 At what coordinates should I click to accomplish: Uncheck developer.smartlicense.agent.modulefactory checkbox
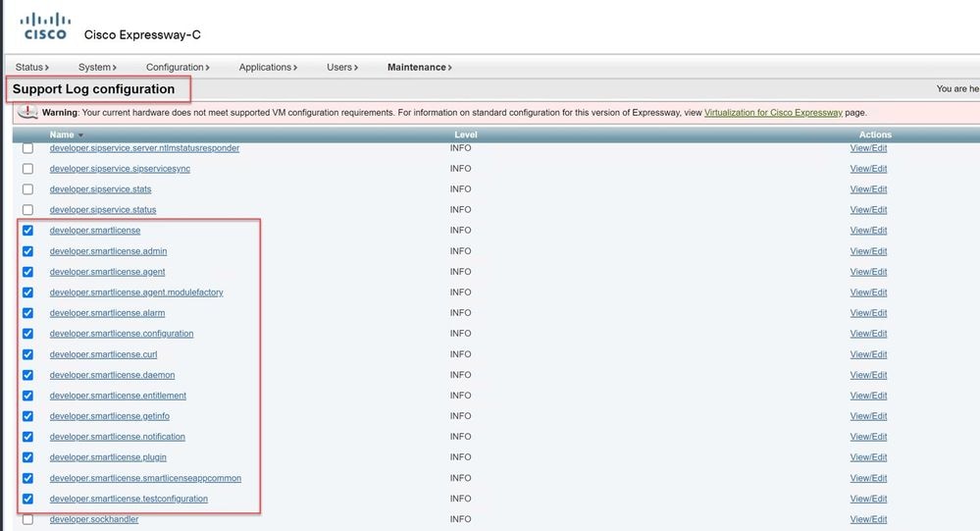coord(27,292)
